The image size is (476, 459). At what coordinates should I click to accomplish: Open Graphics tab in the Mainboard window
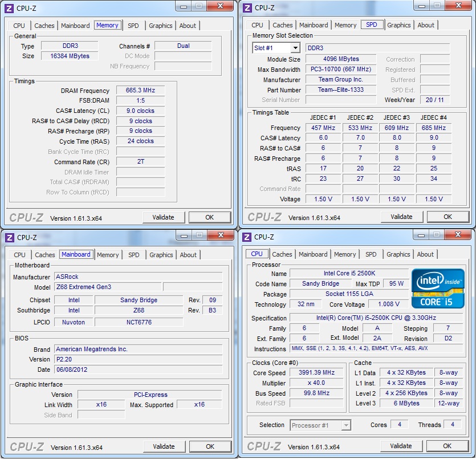click(x=161, y=255)
